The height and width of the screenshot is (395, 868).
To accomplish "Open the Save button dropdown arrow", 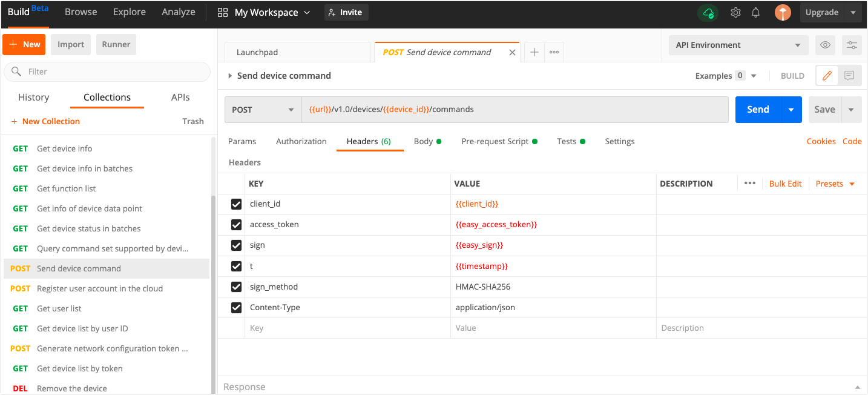I will pos(851,110).
